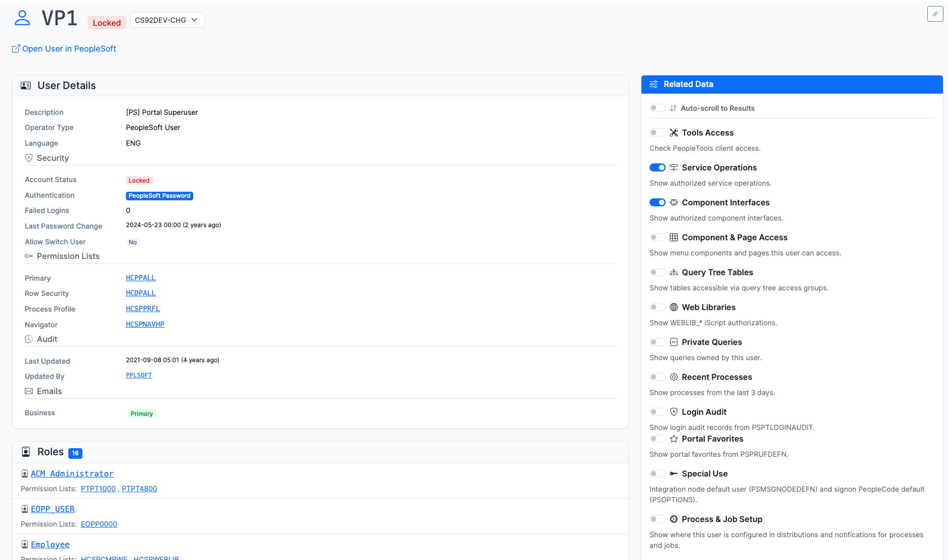Open row security list HCDPALL

[x=141, y=293]
